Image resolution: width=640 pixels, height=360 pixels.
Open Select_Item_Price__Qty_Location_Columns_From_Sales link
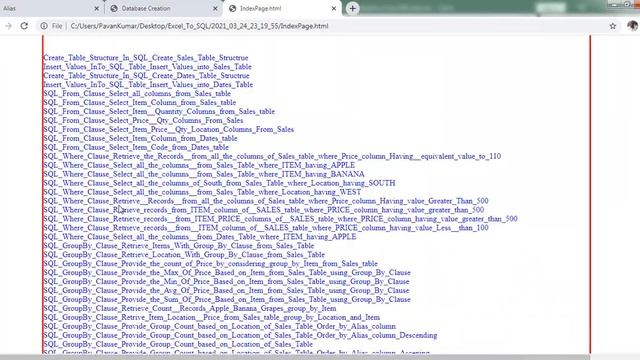[x=168, y=129]
